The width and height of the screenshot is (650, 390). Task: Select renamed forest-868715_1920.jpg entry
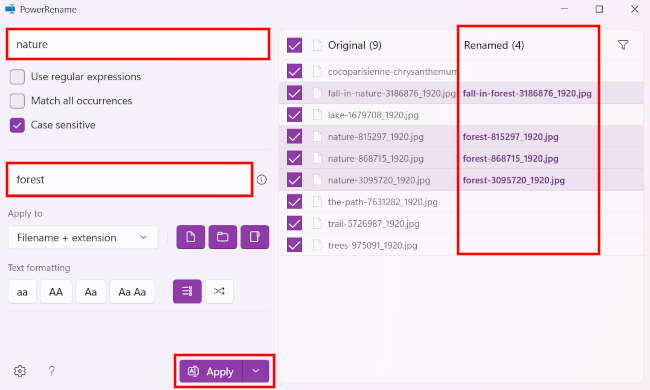point(510,158)
